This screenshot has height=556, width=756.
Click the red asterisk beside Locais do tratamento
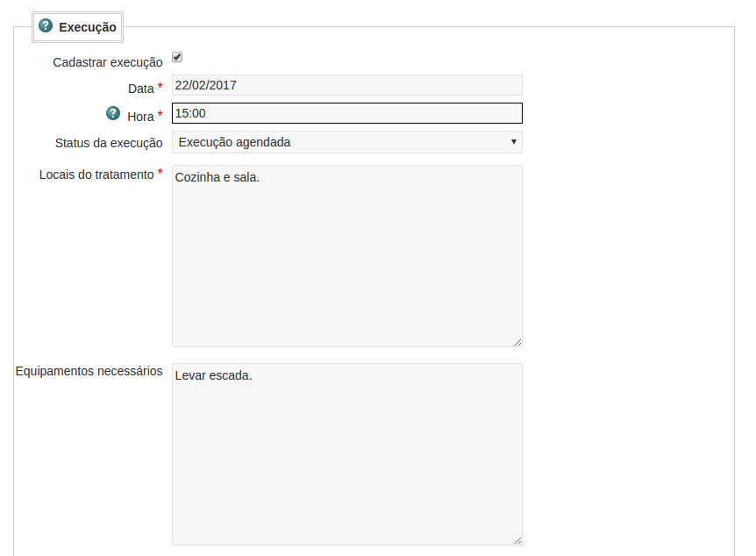(160, 174)
